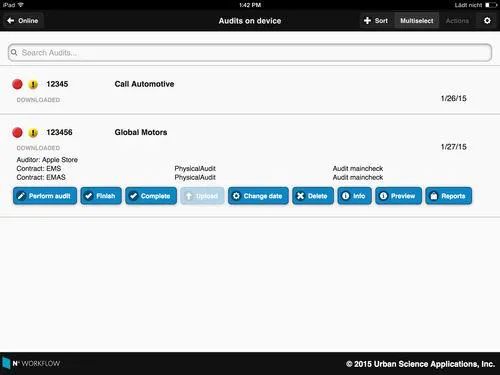Click red status dot for audit 12345
Screen dimensions: 500x375
17,84
